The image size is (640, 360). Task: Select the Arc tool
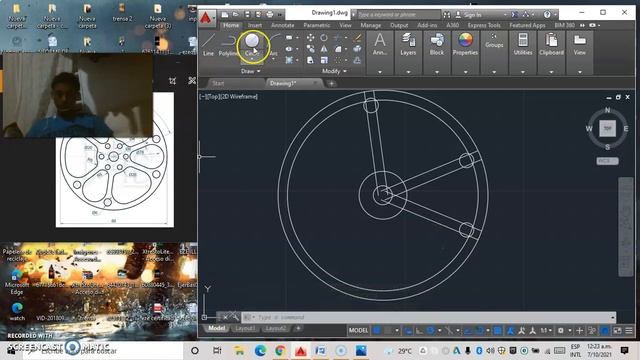[274, 44]
